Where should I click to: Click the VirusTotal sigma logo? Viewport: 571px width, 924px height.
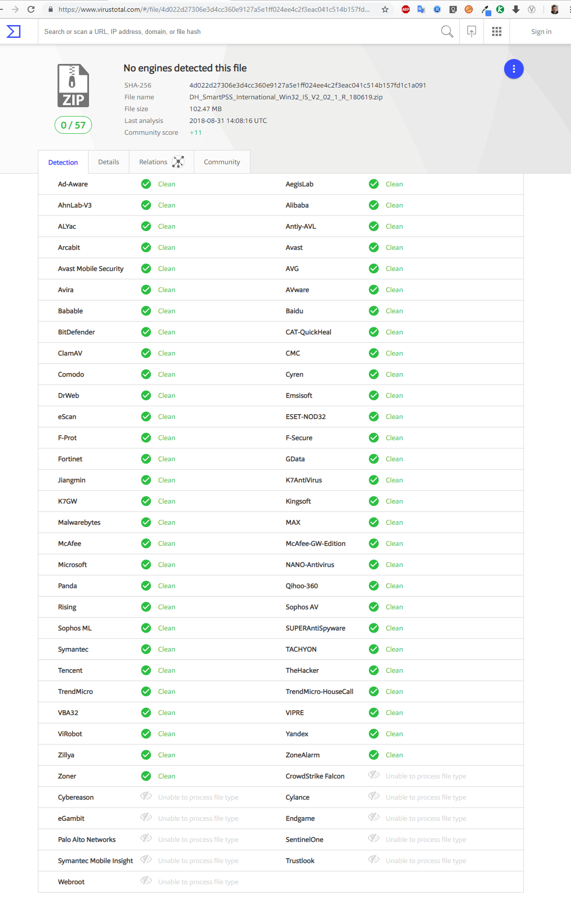tap(13, 31)
